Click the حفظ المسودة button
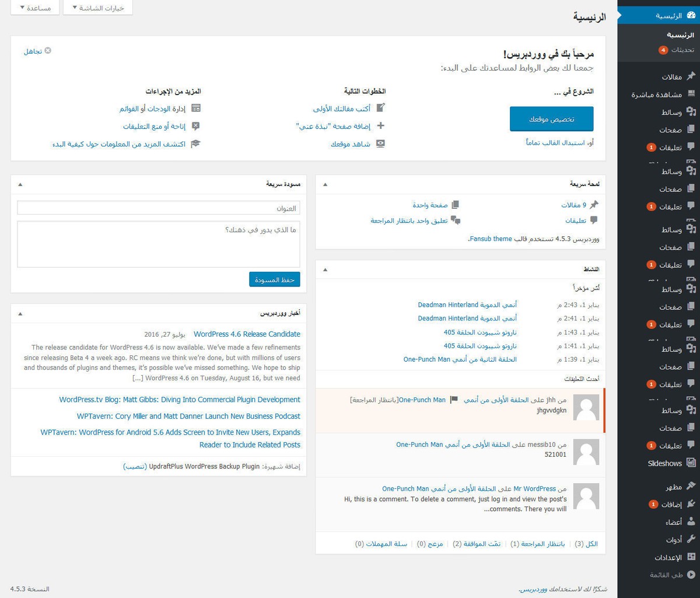 (274, 279)
